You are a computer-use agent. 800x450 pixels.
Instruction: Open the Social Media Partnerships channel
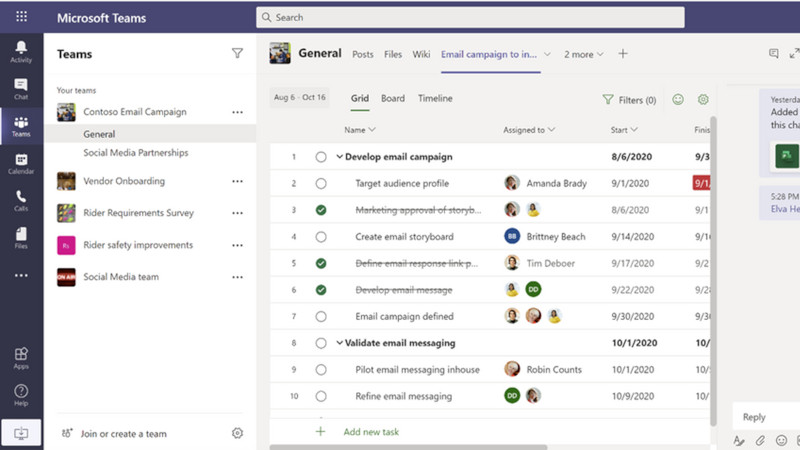pyautogui.click(x=136, y=153)
